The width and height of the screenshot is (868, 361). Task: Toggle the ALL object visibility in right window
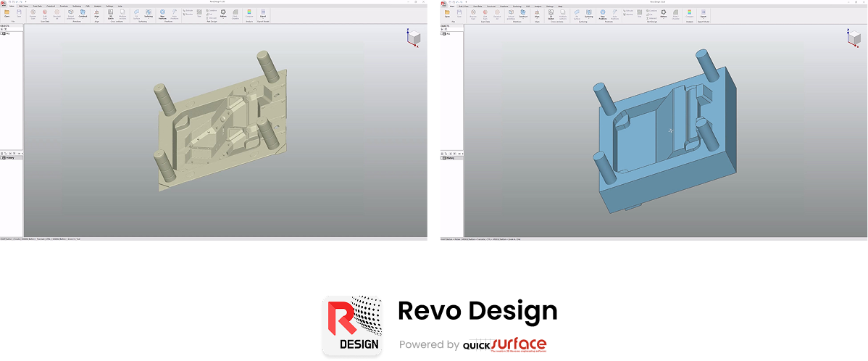[x=444, y=33]
